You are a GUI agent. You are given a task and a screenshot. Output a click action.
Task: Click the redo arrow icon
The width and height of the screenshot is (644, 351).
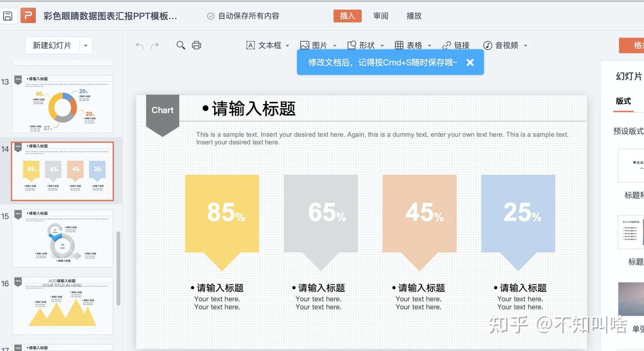click(155, 45)
